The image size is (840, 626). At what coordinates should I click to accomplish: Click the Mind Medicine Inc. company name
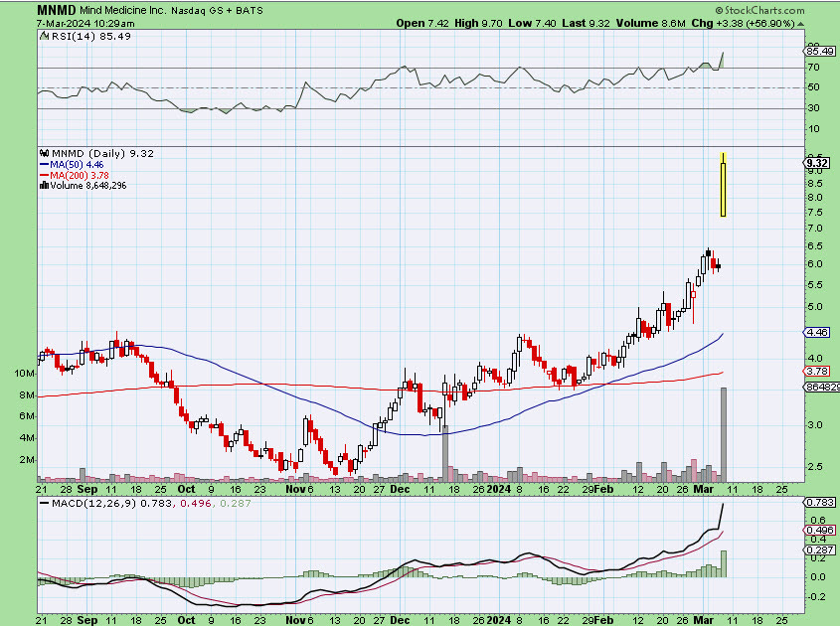point(123,10)
